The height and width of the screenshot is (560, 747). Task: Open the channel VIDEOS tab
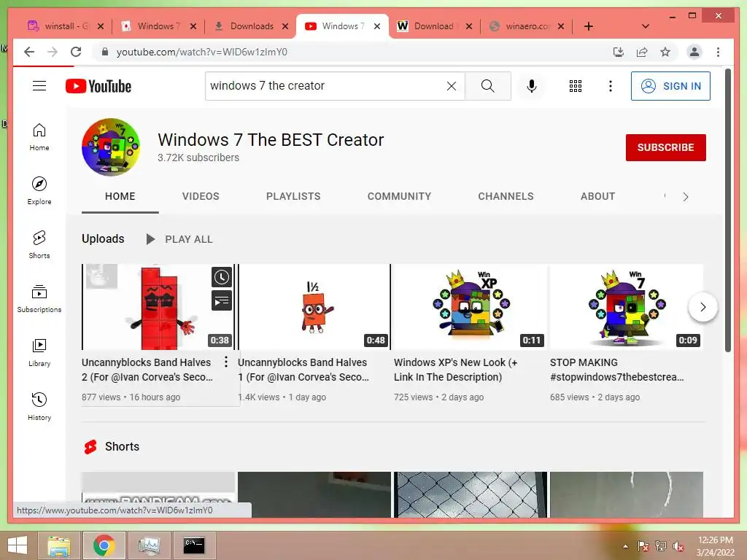[201, 196]
